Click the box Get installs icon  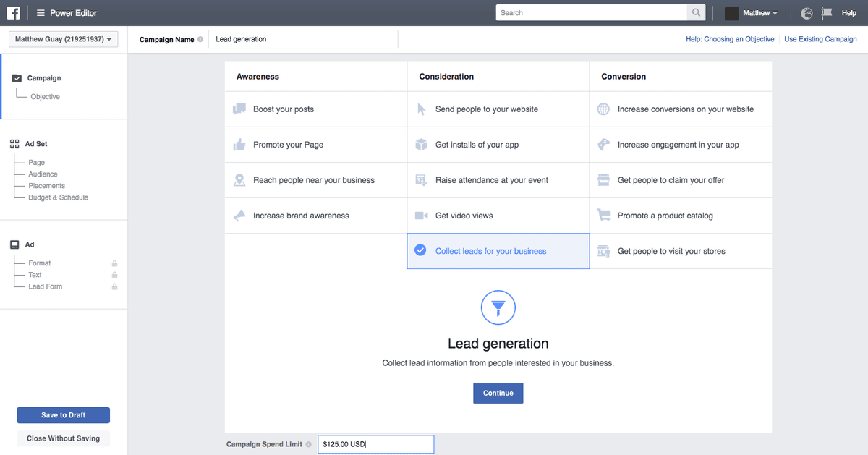422,145
